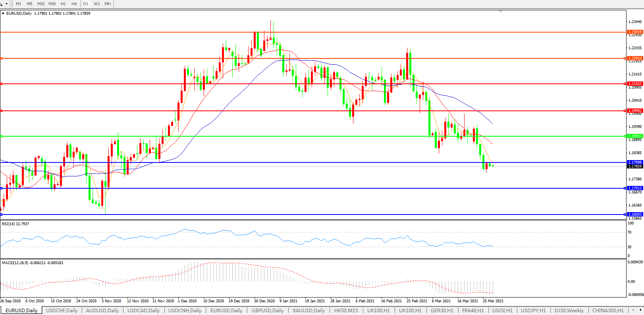Switch to the USDJPY,H1 chart tab
The image size is (644, 315).
point(533,311)
